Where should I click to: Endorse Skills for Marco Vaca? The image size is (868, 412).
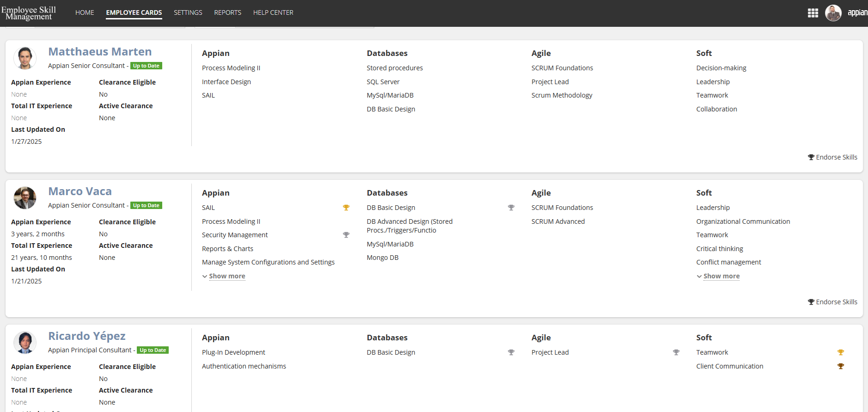[x=832, y=302]
